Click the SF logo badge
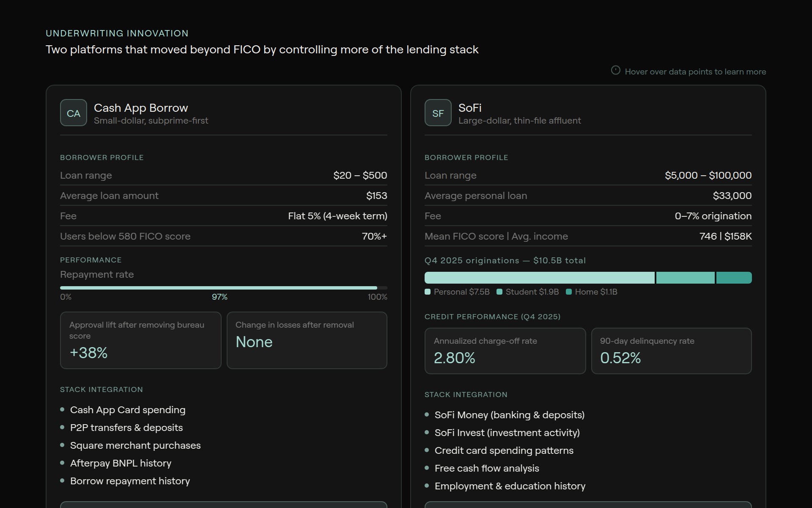The width and height of the screenshot is (812, 508). click(x=438, y=113)
